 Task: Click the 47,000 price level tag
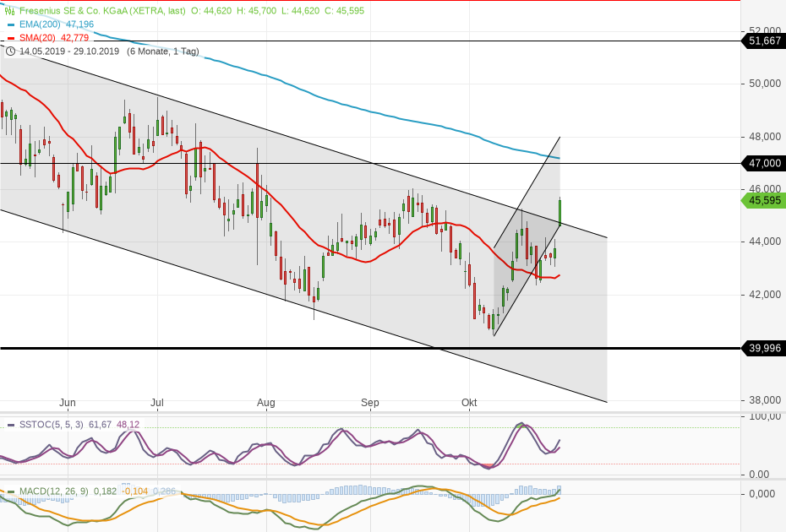763,163
